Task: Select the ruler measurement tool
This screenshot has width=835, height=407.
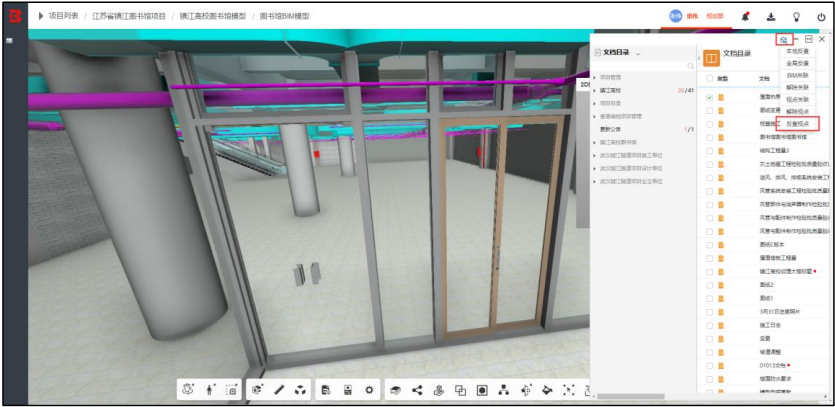Action: click(x=279, y=390)
